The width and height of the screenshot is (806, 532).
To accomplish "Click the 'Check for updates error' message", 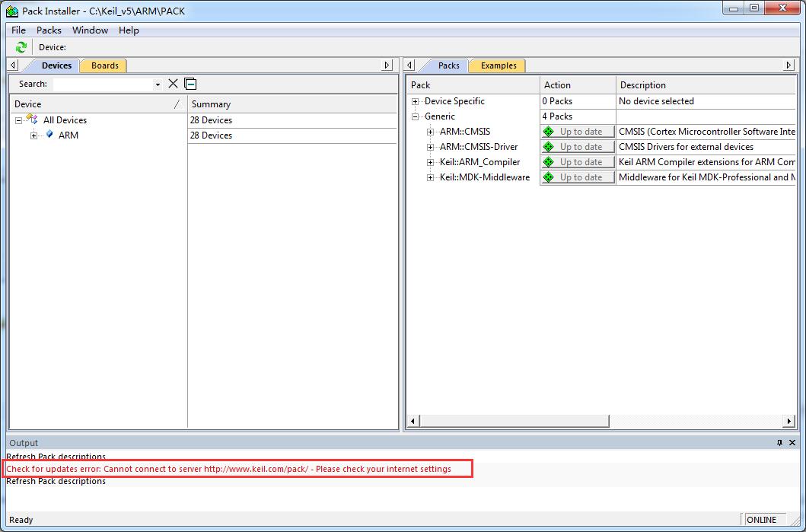I will click(229, 469).
